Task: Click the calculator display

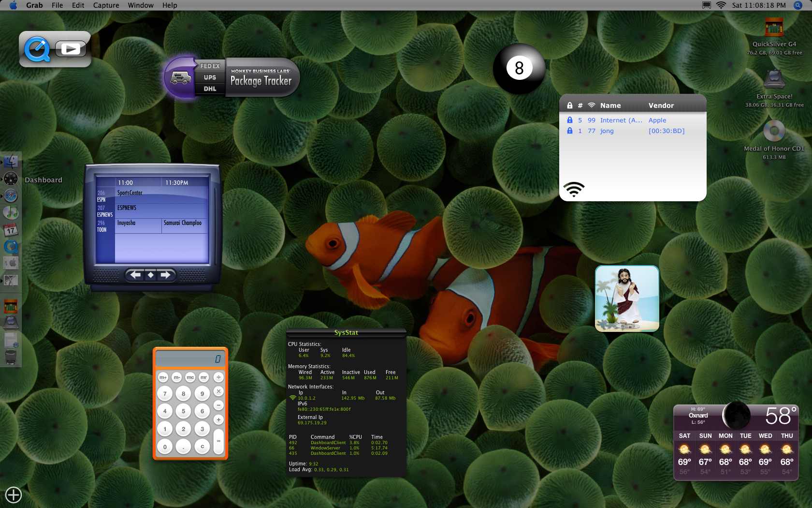Action: pyautogui.click(x=190, y=359)
